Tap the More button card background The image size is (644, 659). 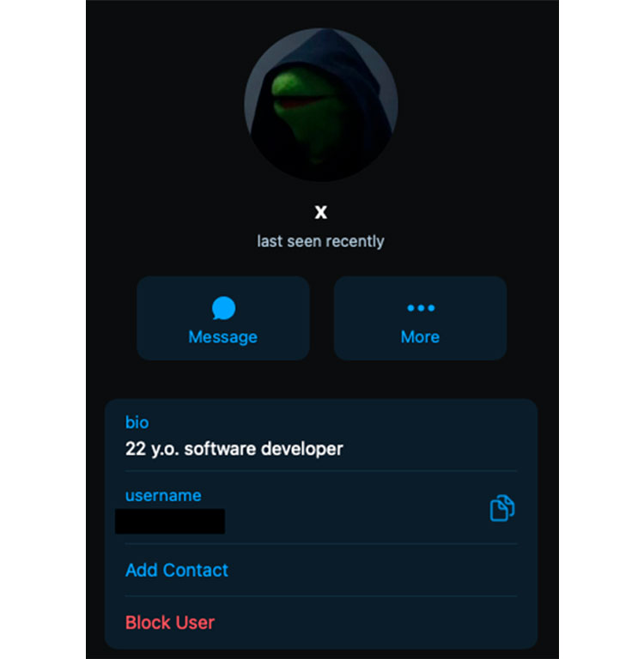coord(421,318)
